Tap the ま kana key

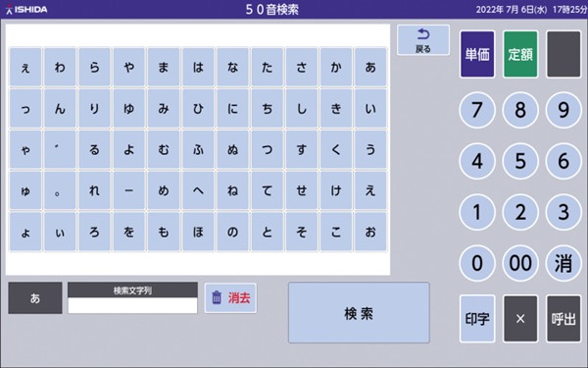coord(164,67)
